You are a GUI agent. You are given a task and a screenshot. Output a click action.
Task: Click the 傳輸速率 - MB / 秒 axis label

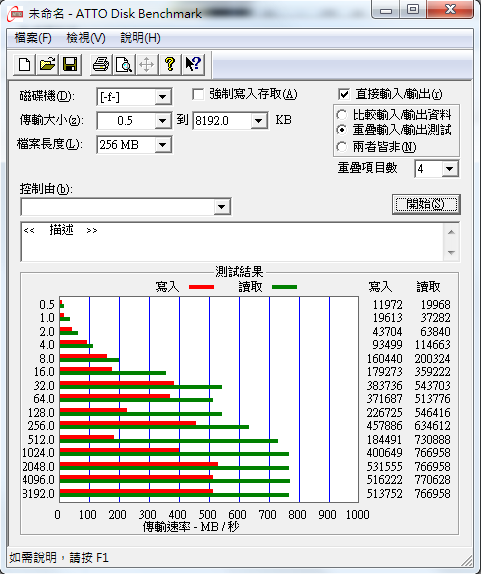coord(191,527)
